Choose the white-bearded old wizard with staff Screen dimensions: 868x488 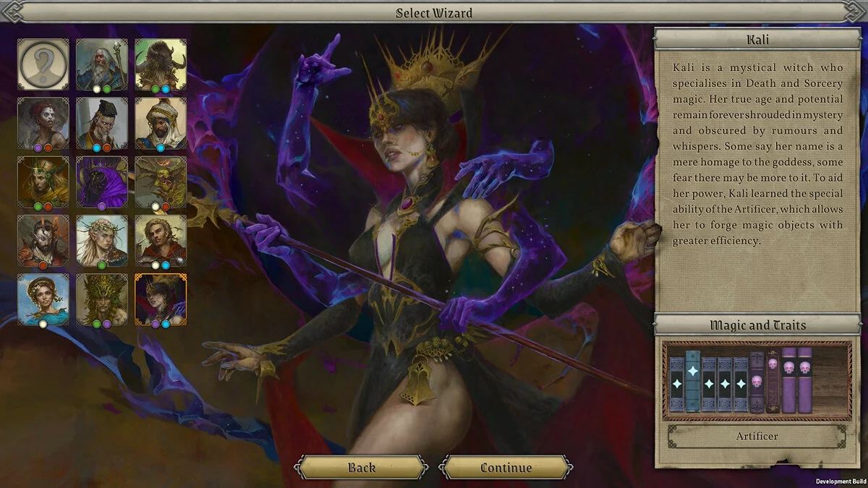click(102, 64)
